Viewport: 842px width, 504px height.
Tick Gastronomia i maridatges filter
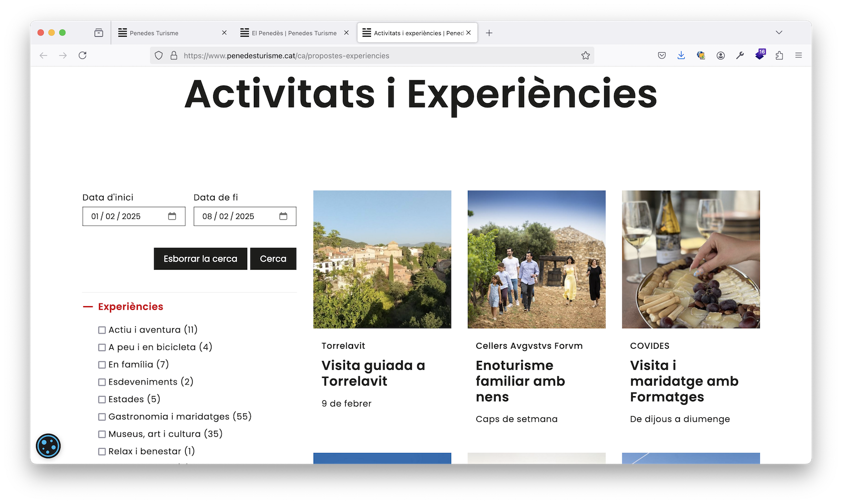pos(102,417)
